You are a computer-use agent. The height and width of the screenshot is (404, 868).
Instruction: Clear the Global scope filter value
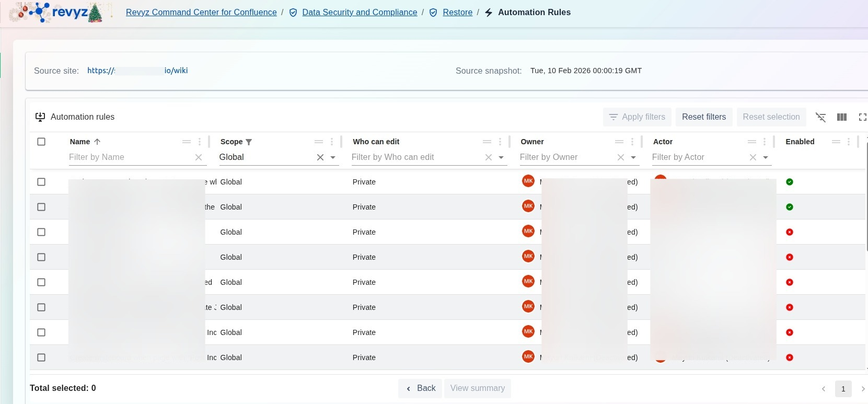pos(320,157)
